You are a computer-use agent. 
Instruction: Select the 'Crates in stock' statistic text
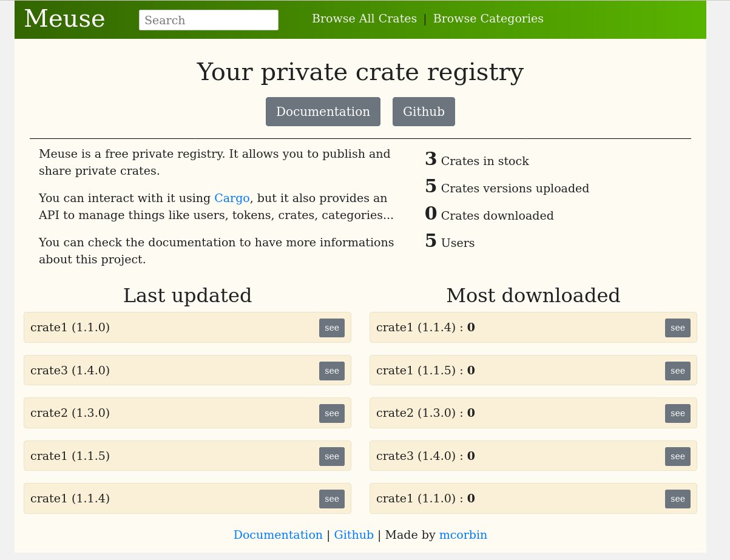pos(485,161)
